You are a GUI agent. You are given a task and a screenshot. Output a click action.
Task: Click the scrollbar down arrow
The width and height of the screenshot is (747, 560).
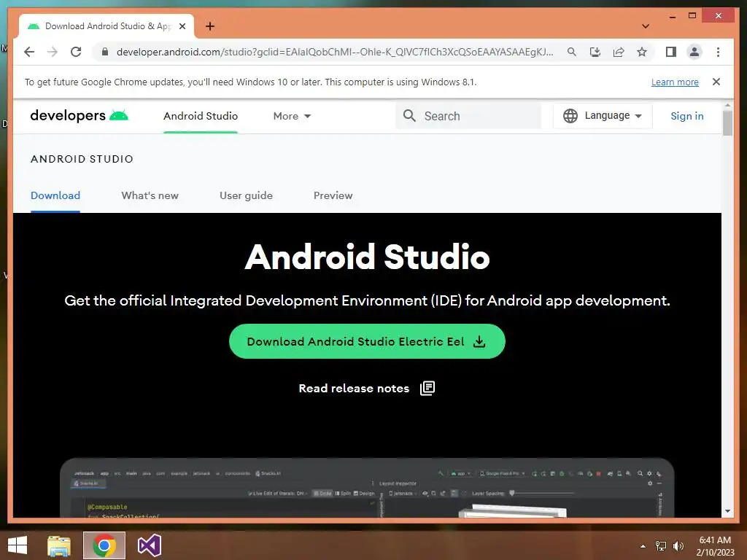pos(727,511)
